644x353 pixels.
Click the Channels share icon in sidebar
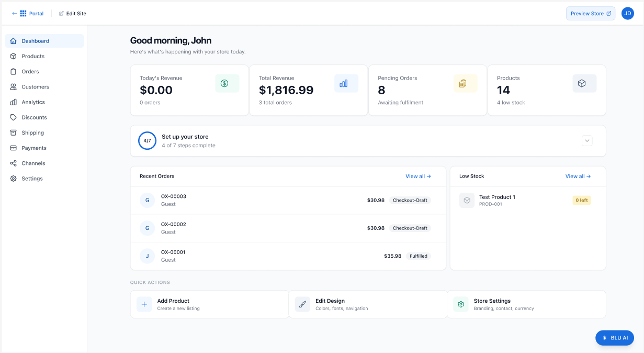point(13,163)
